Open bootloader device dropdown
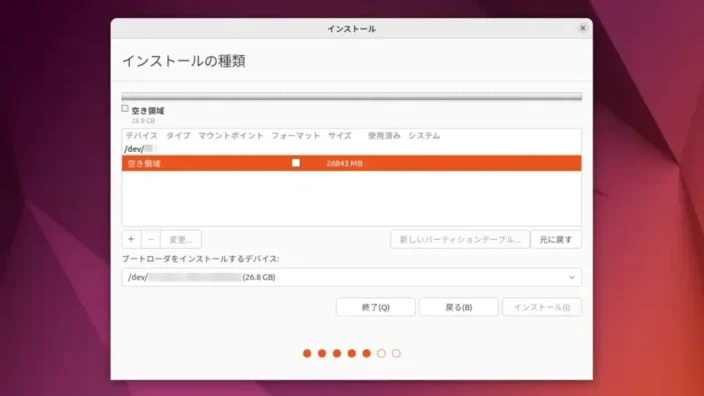 [352, 277]
